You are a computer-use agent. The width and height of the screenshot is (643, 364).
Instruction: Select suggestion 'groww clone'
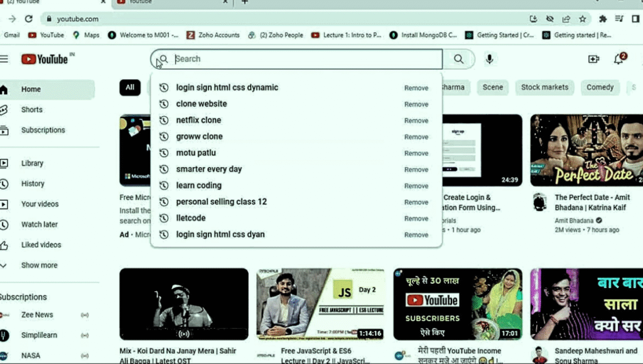pyautogui.click(x=199, y=137)
